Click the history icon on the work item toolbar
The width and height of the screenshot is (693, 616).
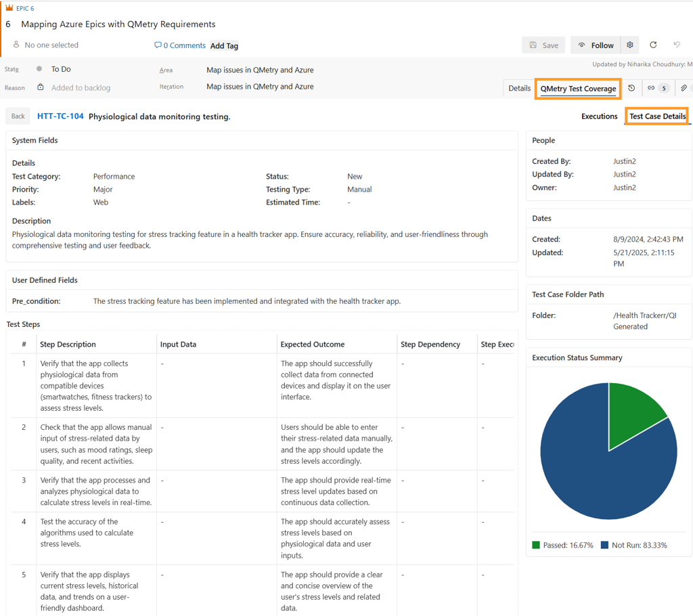click(631, 88)
